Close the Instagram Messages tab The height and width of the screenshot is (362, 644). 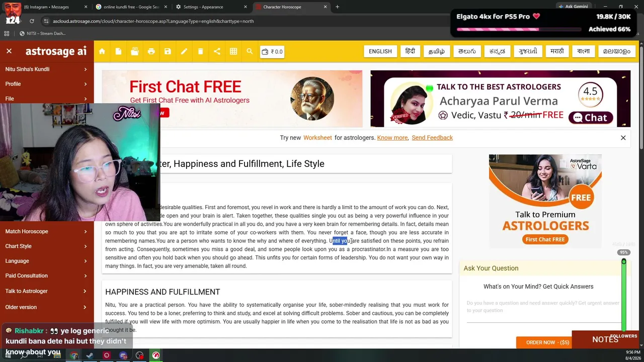[86, 7]
